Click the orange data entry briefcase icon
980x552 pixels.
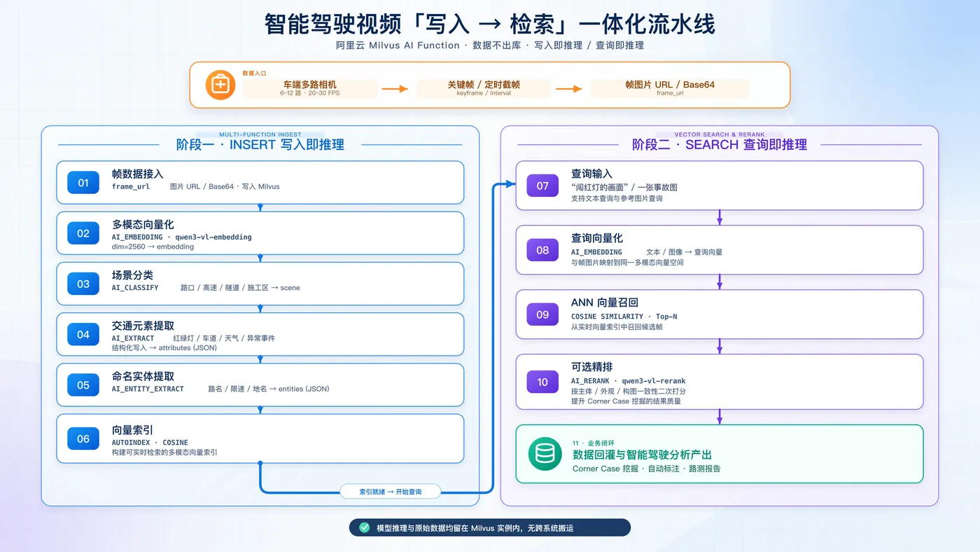[220, 85]
